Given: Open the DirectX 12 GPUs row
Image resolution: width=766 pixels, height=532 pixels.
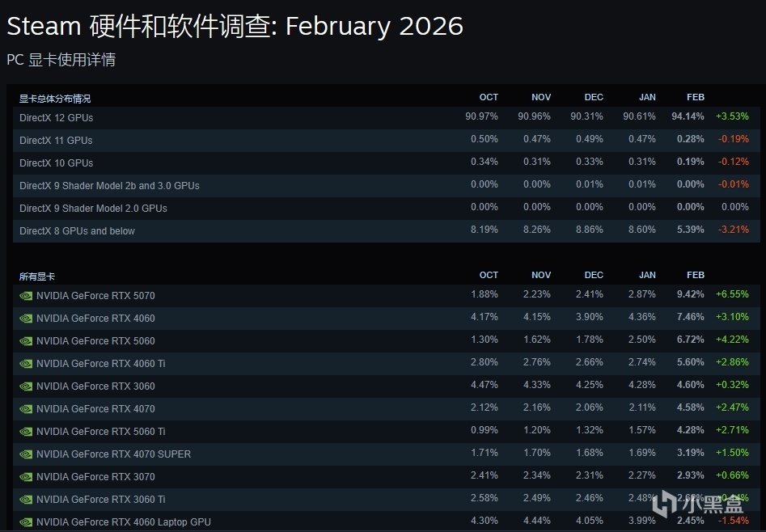Looking at the screenshot, I should 57,118.
